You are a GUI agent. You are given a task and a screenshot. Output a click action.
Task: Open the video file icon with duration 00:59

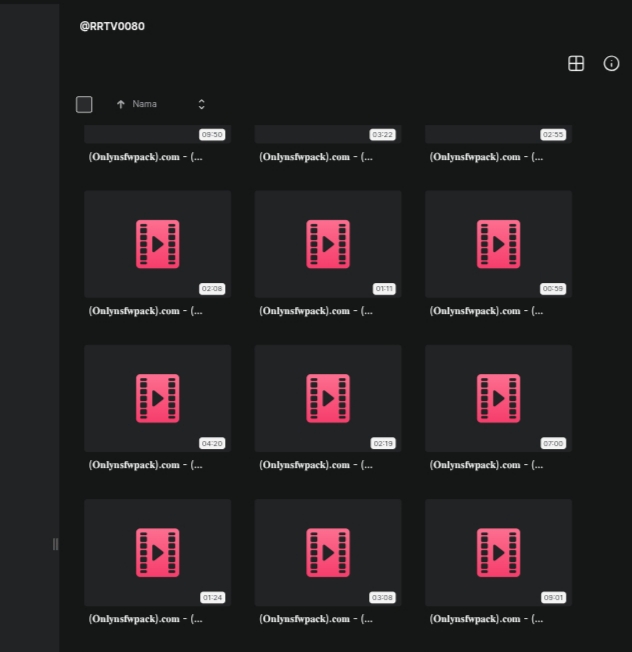point(498,244)
